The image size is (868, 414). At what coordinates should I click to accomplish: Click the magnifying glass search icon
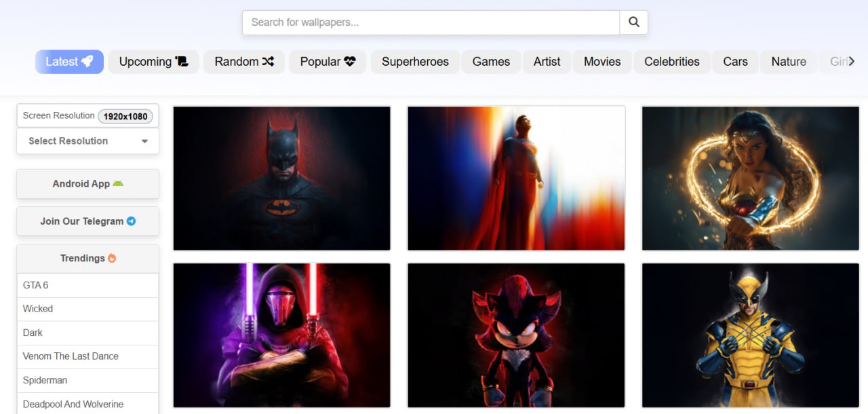(x=634, y=22)
